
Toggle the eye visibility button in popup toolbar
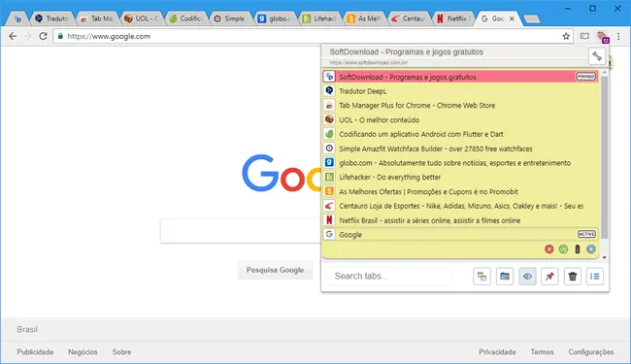point(527,277)
